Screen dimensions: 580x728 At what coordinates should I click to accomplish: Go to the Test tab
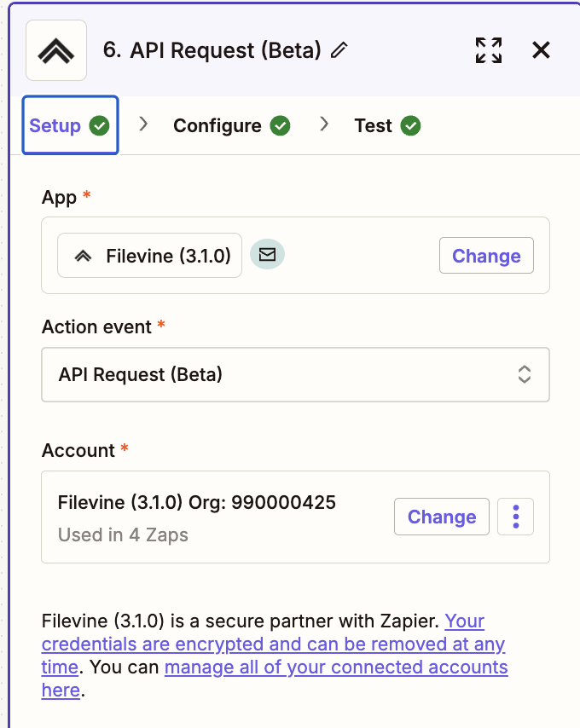click(373, 126)
